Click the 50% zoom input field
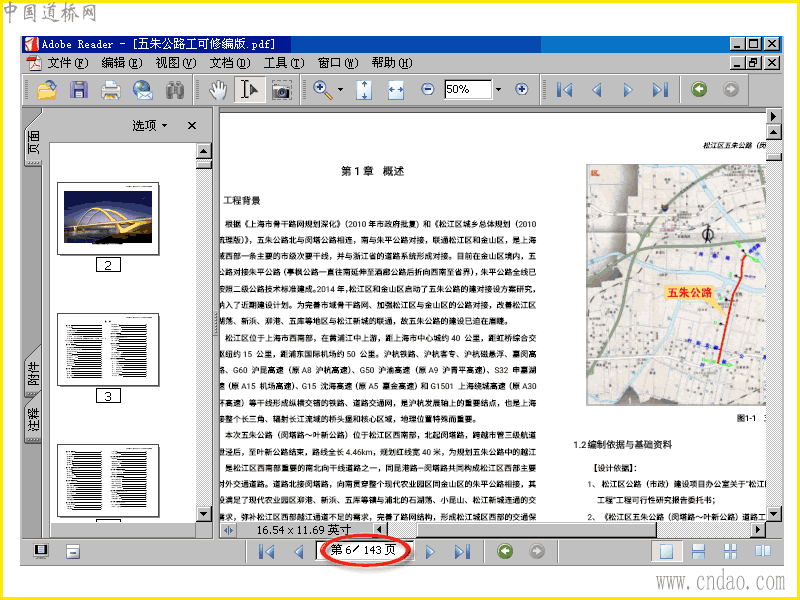 point(468,89)
